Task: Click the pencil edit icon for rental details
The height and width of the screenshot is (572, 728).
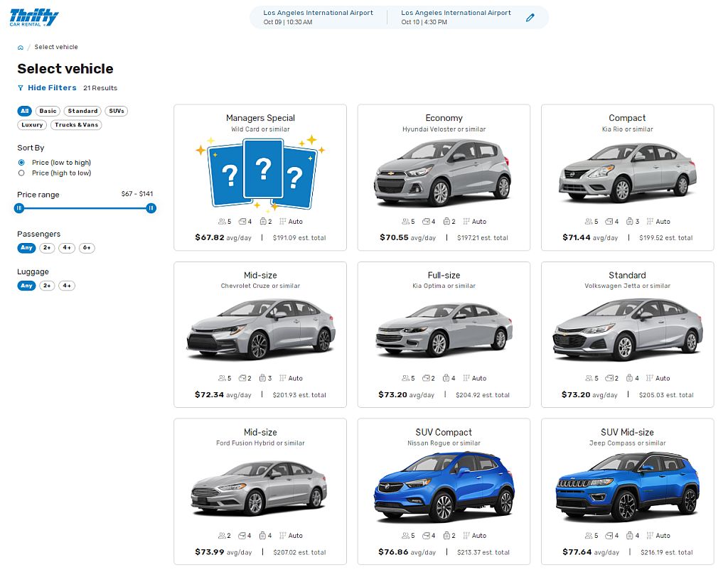Action: [x=530, y=18]
